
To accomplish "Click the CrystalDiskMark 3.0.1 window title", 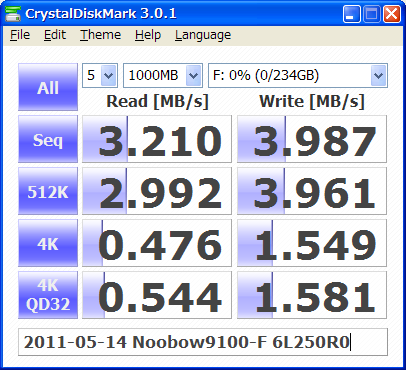I will coord(101,14).
